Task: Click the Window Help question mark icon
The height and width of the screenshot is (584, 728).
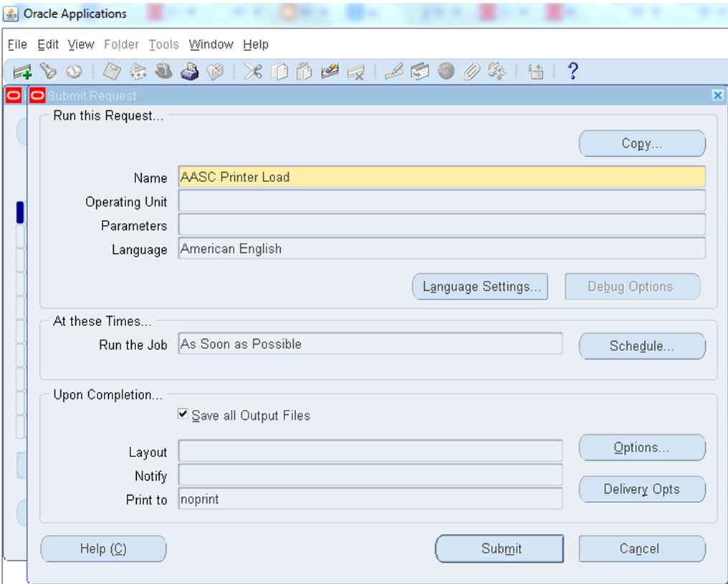Action: pyautogui.click(x=573, y=71)
